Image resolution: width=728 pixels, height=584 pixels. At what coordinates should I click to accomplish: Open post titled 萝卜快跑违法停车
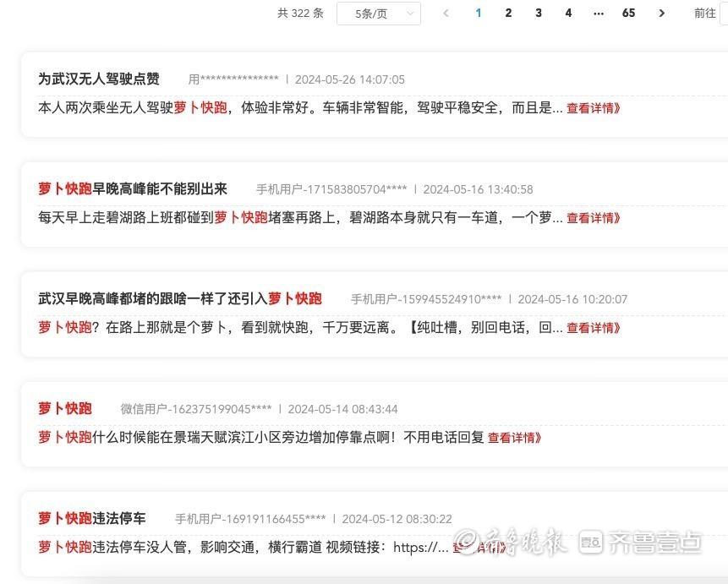point(92,518)
